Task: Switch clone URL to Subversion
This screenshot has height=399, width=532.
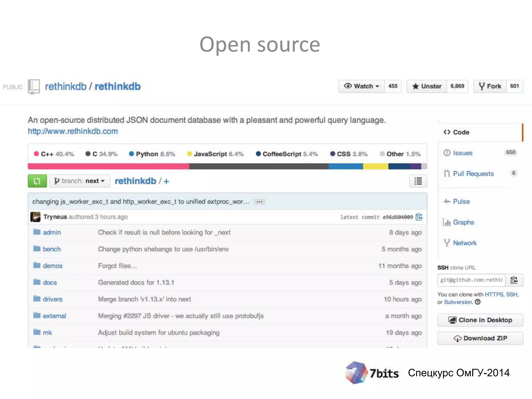Action: [458, 302]
